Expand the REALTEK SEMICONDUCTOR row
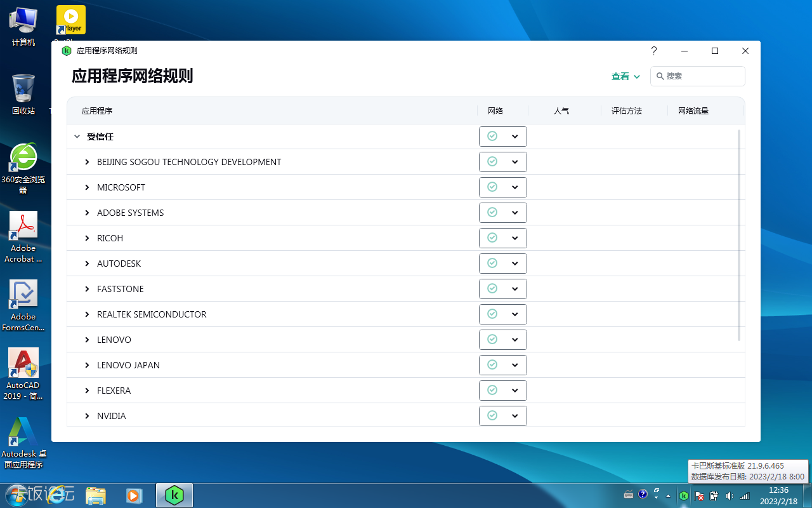Image resolution: width=812 pixels, height=508 pixels. click(x=88, y=314)
